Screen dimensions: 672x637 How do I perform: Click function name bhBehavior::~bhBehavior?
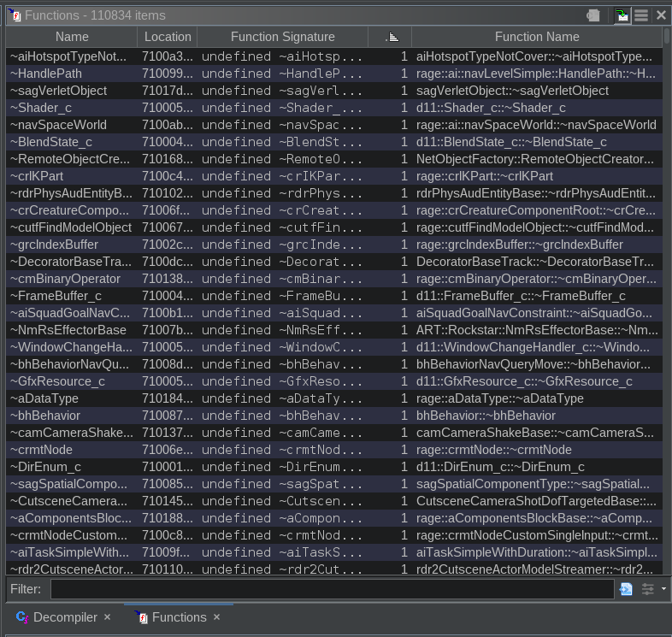point(486,416)
